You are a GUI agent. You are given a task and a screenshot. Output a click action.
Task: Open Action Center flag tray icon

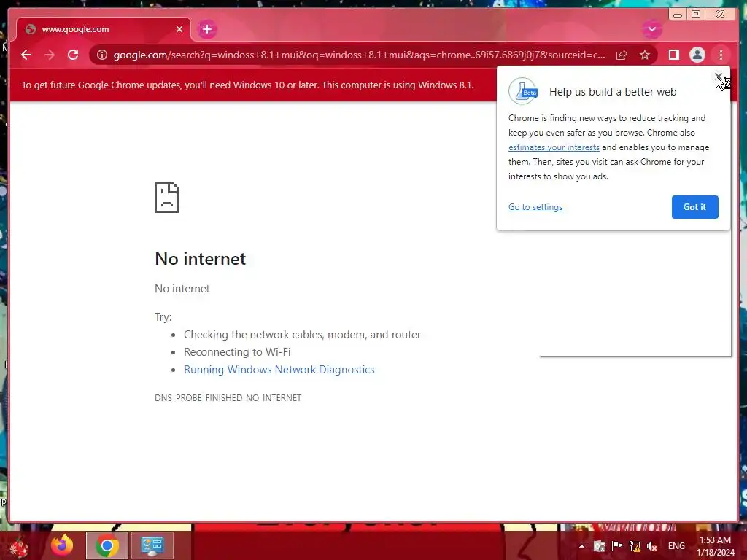point(617,546)
